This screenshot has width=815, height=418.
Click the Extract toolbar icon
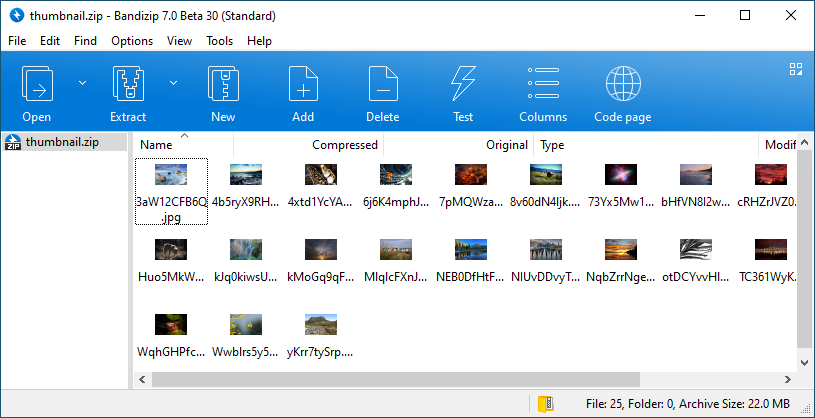[x=128, y=84]
